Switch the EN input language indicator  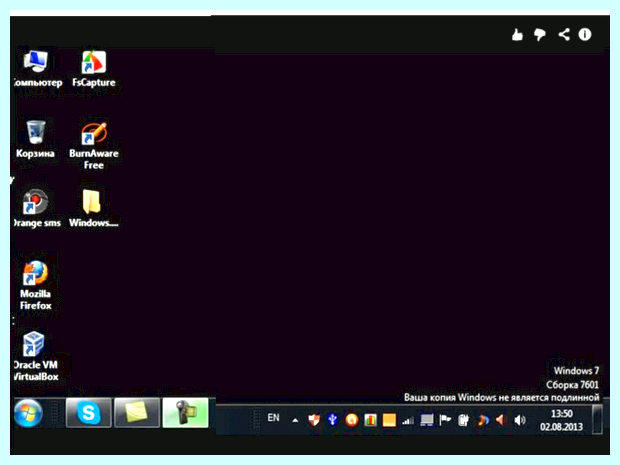(x=273, y=418)
